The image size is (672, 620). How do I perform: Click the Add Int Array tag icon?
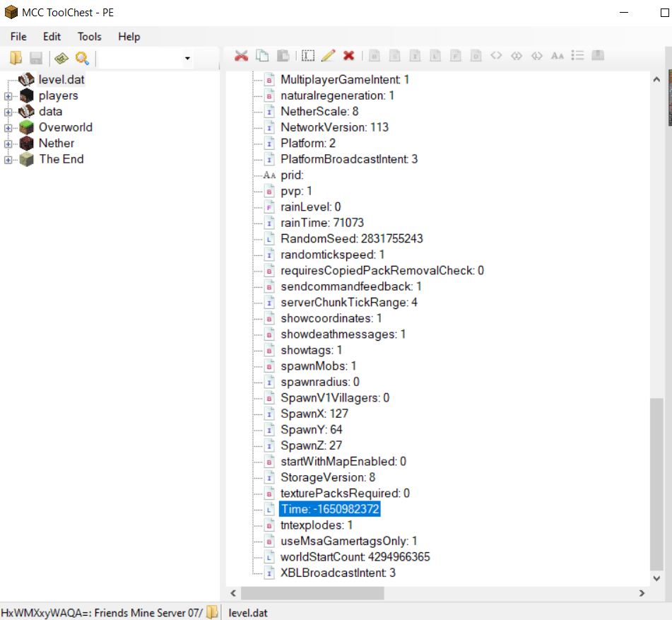(517, 55)
